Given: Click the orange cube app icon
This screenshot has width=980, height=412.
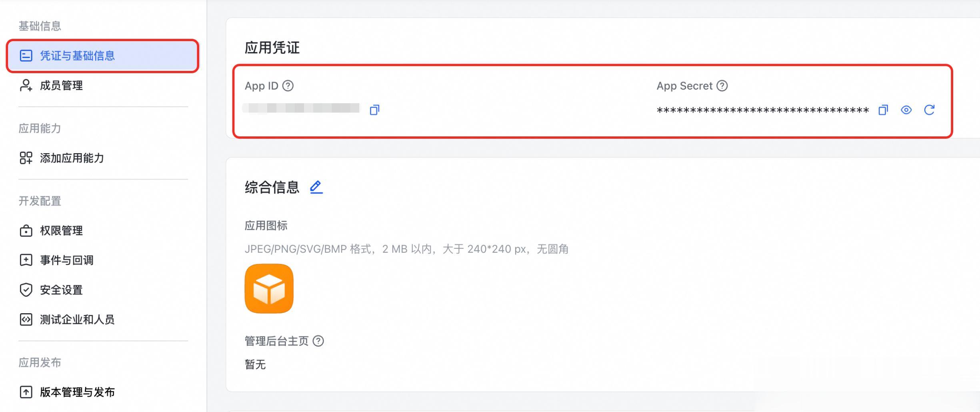Looking at the screenshot, I should coord(269,288).
